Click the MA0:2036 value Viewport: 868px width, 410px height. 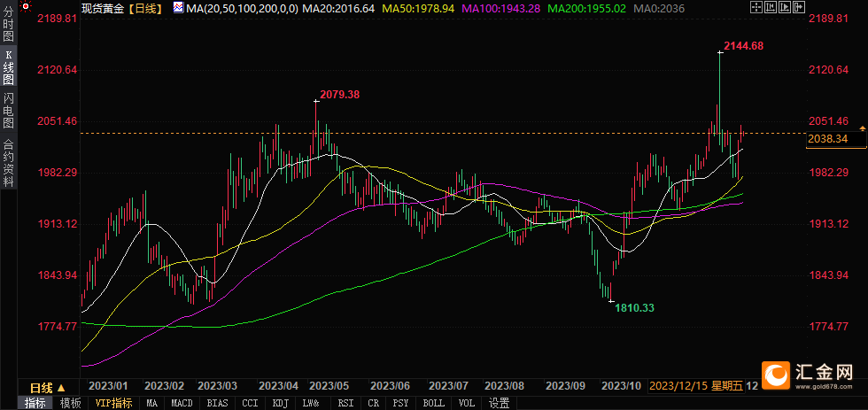point(659,8)
